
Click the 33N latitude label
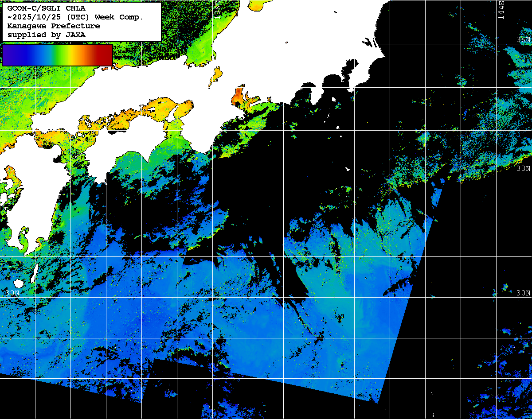tap(524, 169)
